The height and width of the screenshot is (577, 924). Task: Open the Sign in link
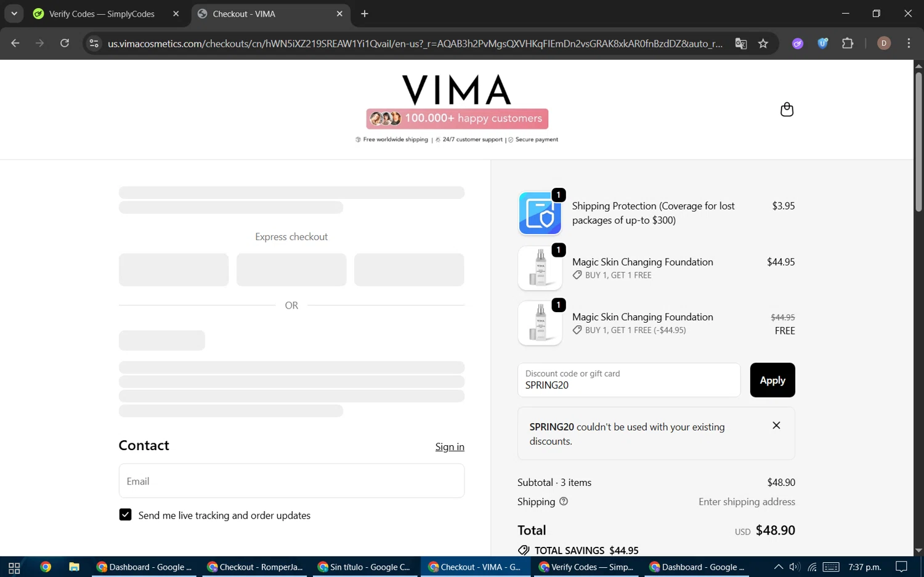pos(450,447)
